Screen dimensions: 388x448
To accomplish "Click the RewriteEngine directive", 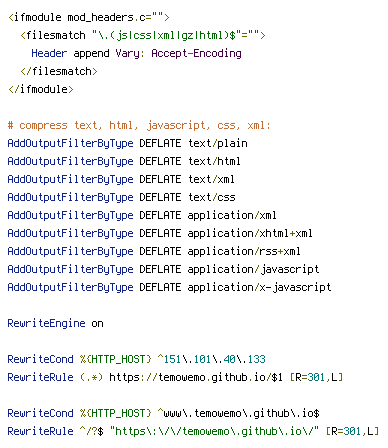I will tap(46, 323).
